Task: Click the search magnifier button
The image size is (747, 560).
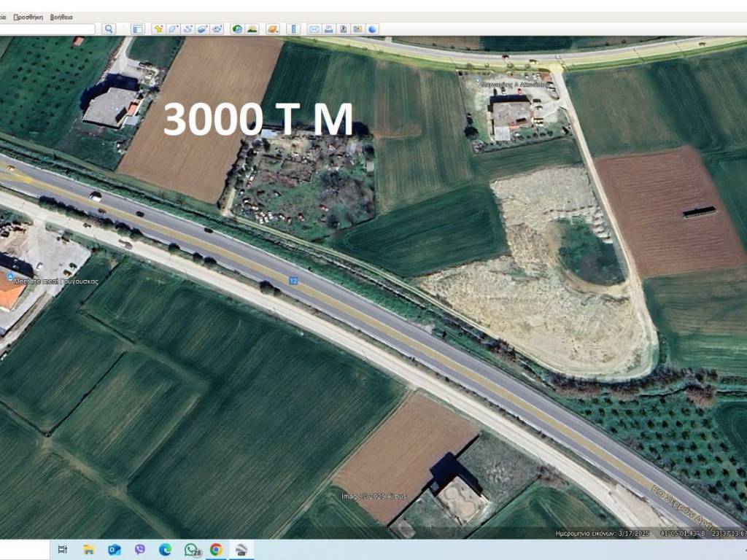Action: tap(109, 29)
